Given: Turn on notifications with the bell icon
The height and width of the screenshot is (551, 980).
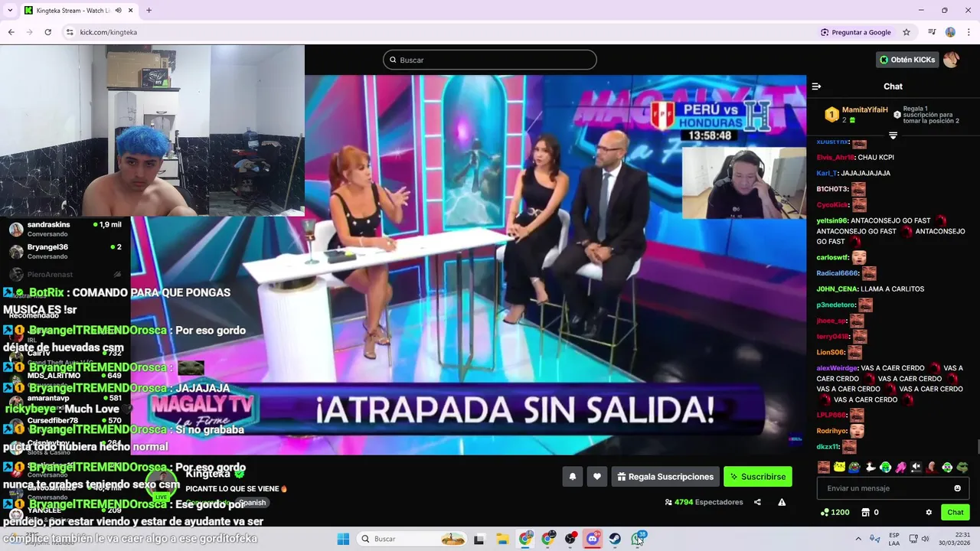Looking at the screenshot, I should click(572, 477).
